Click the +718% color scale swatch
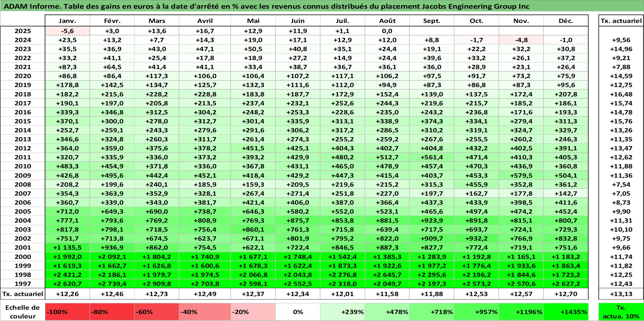Screen dimensions: 644x321 432,312
